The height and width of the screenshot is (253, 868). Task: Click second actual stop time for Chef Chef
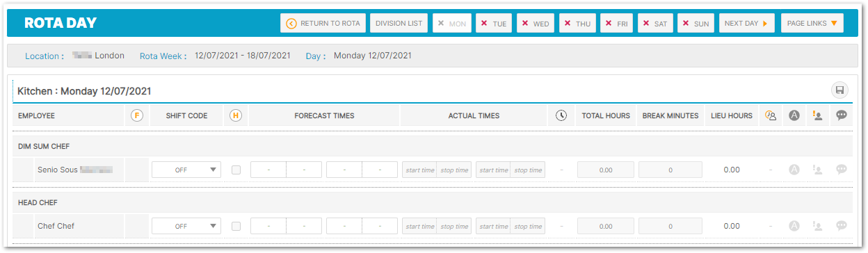pos(528,227)
